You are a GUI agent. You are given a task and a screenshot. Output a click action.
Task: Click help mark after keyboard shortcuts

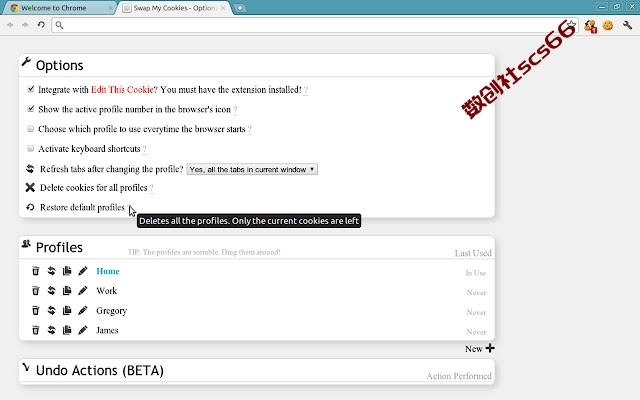pos(144,149)
